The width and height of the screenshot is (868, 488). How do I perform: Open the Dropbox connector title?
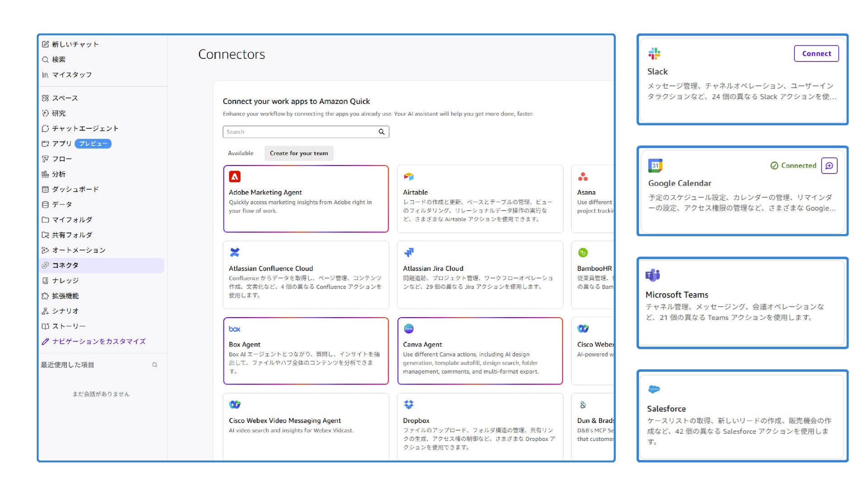click(416, 421)
